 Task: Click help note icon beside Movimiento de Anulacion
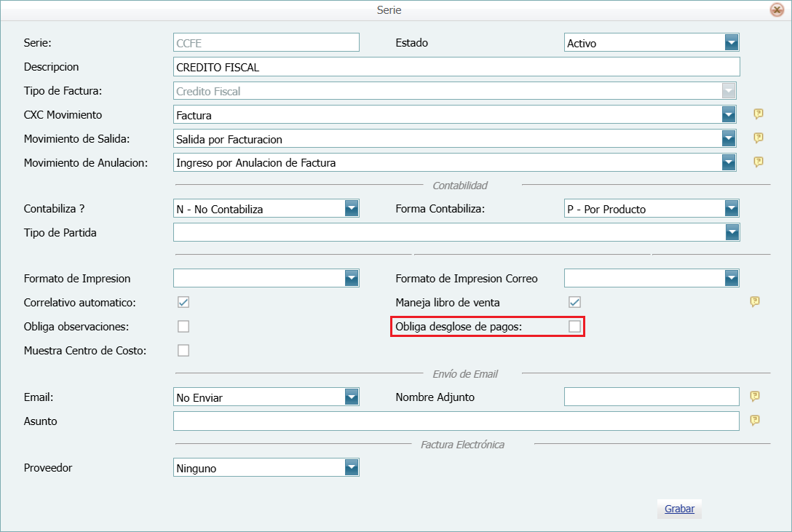tap(758, 162)
